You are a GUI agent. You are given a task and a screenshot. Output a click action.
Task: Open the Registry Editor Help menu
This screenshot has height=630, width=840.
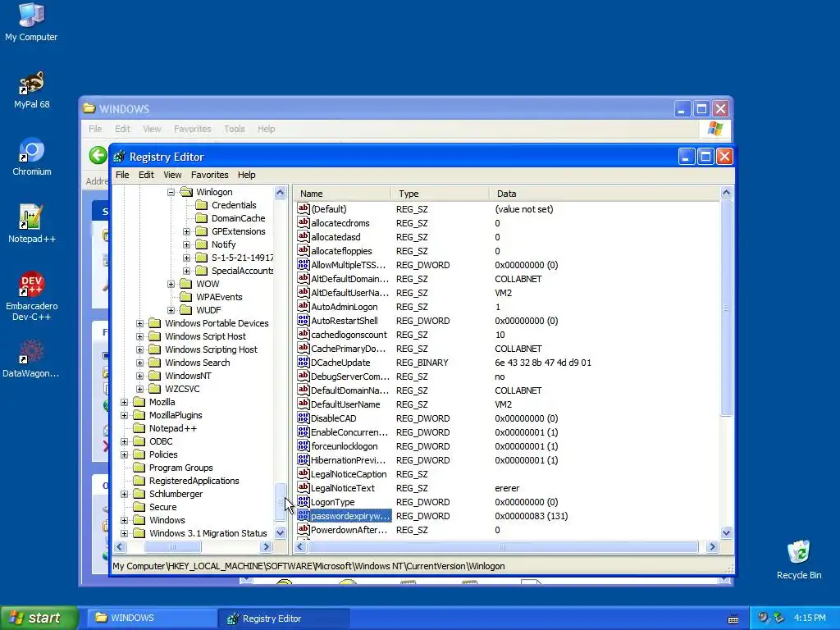[246, 175]
